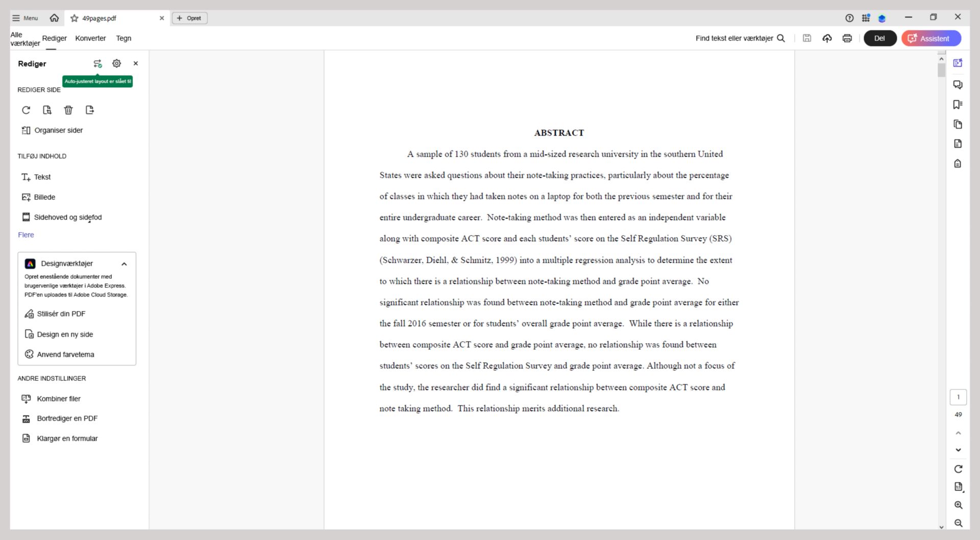Open Alle værktøjer tab
This screenshot has height=540, width=980.
coord(25,39)
